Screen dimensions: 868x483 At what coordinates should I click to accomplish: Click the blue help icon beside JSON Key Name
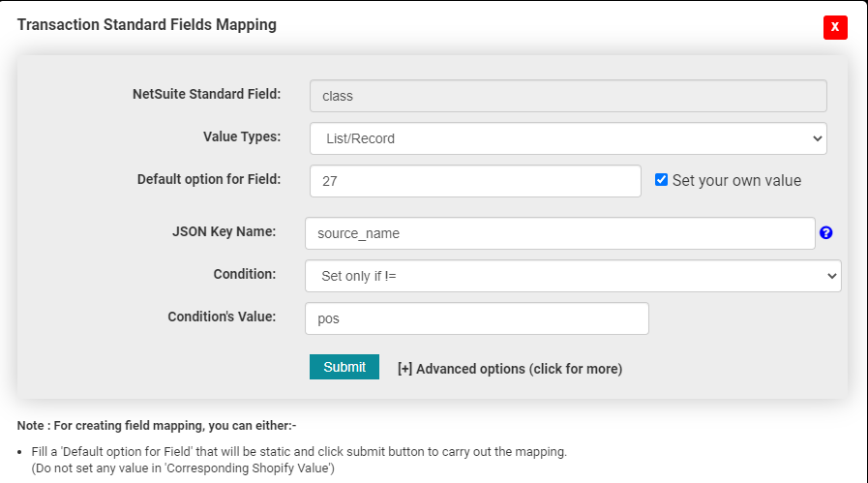[825, 233]
